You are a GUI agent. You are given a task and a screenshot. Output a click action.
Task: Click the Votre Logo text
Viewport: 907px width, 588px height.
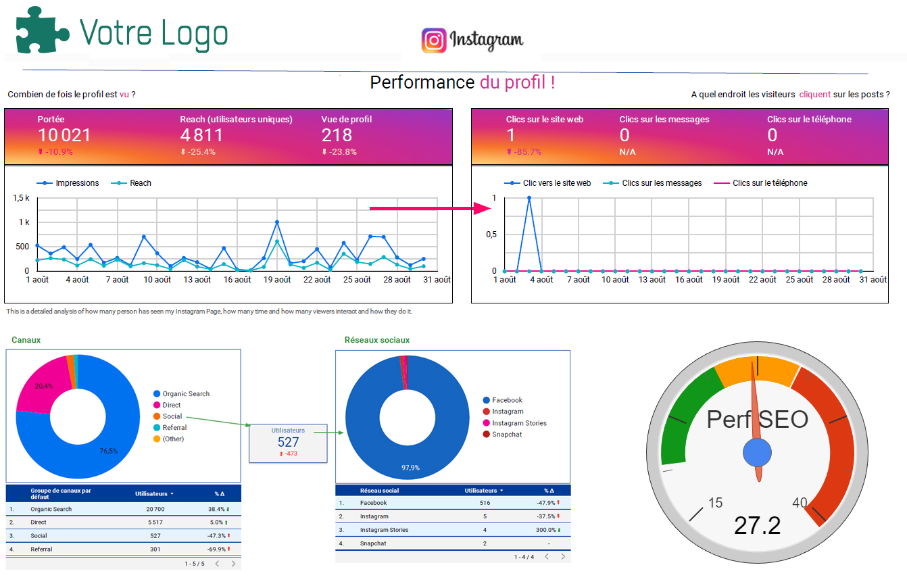pyautogui.click(x=153, y=32)
